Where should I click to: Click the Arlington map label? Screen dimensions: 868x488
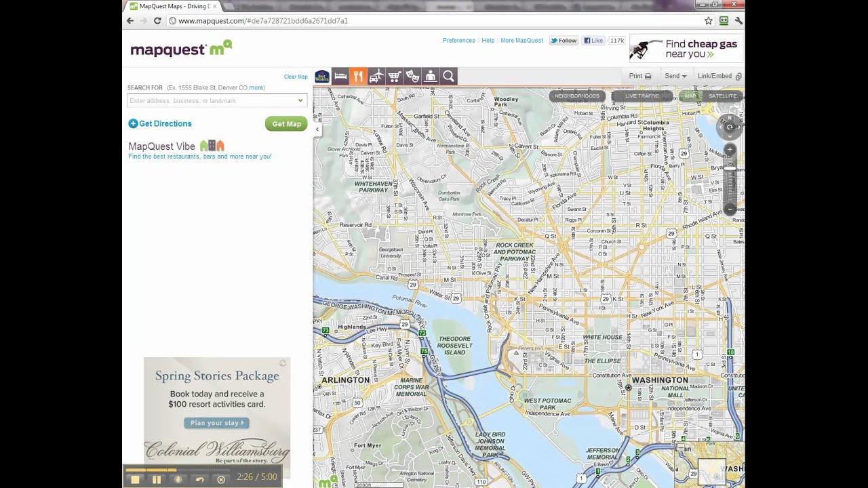point(346,380)
